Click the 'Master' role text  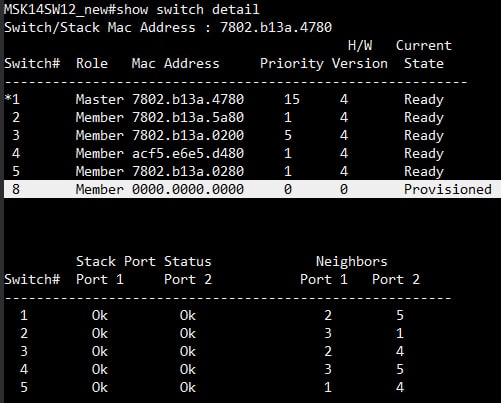[100, 99]
